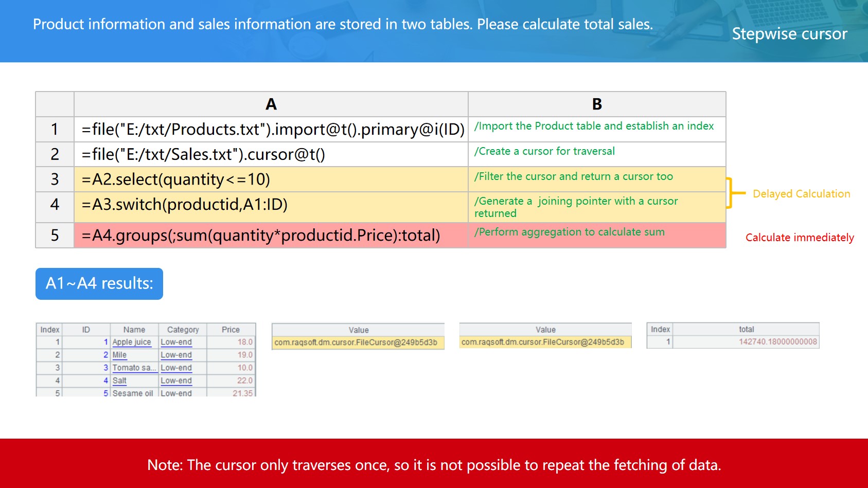Viewport: 868px width, 488px height.
Task: Select the first FileCursor value cell
Action: pyautogui.click(x=358, y=342)
